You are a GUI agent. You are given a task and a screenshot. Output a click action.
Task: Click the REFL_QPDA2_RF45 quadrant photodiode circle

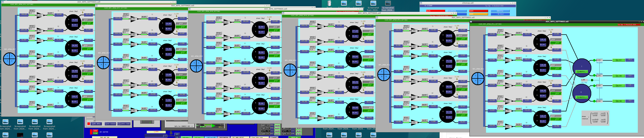[x=290, y=70]
